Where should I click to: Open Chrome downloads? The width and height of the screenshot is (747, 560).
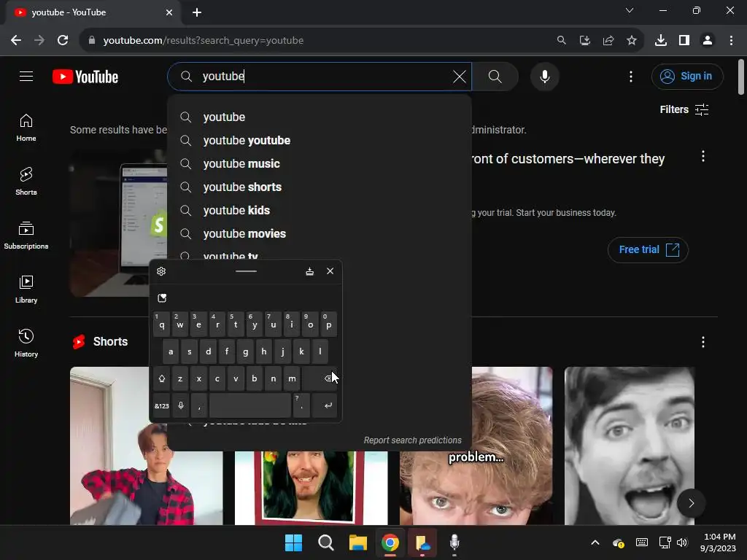(661, 41)
